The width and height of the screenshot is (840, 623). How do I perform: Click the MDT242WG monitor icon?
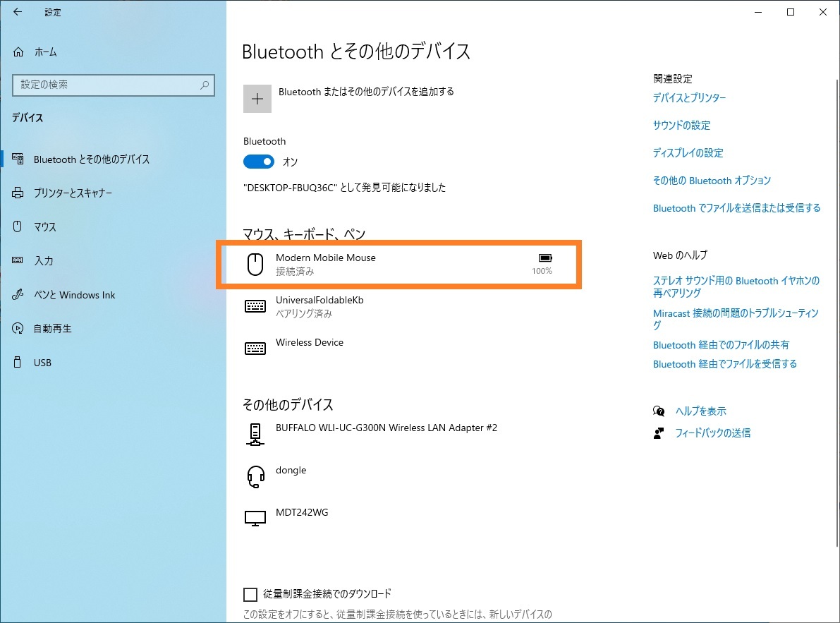tap(255, 519)
